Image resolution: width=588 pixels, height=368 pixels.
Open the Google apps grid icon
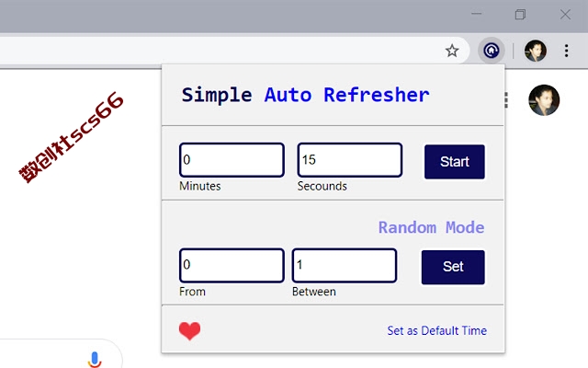point(506,100)
